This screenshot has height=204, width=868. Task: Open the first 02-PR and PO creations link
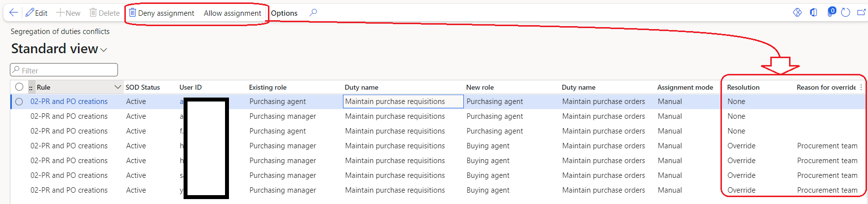[69, 102]
